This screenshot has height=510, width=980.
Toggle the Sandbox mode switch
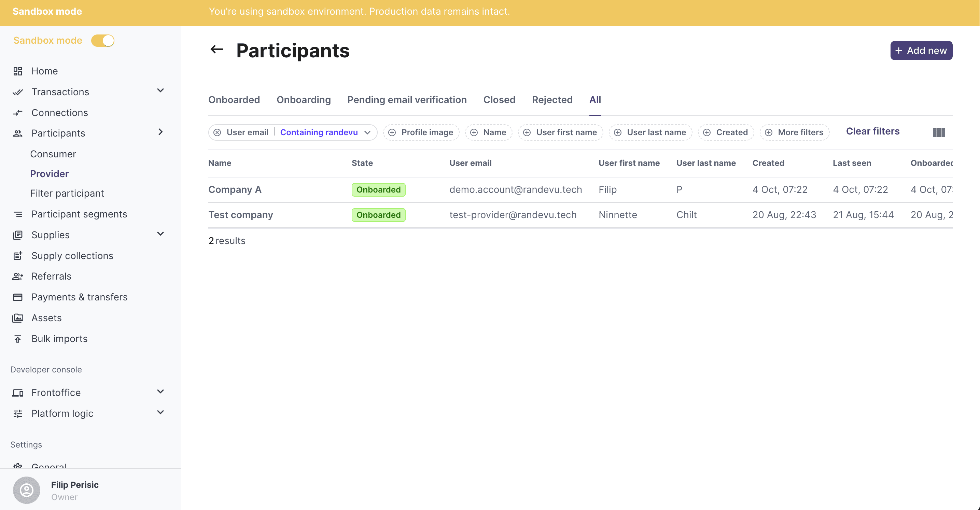[x=103, y=40]
